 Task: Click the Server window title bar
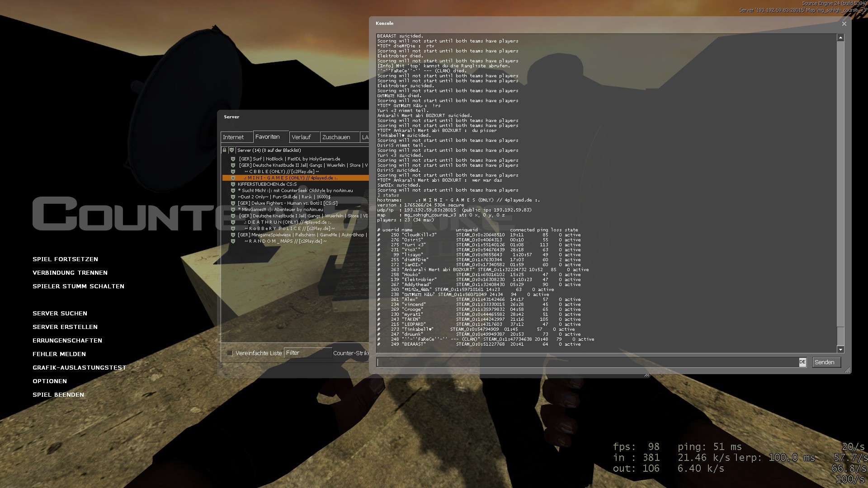tap(294, 117)
